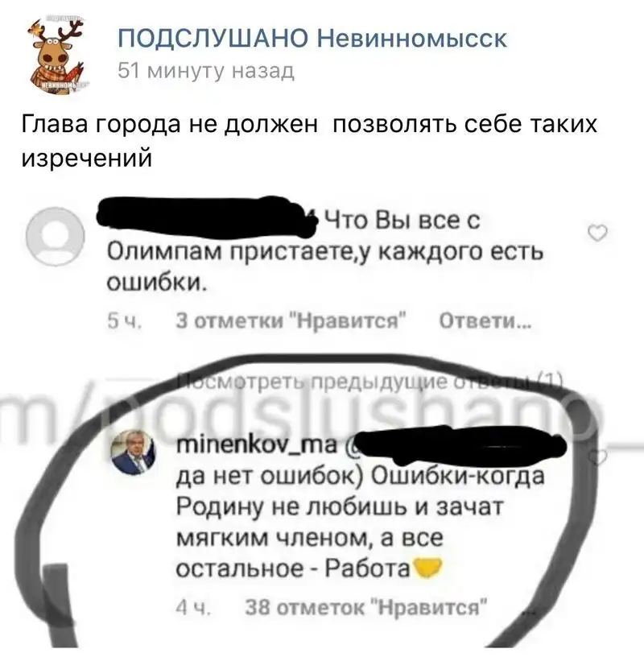Like minenkov_ma's reply with heart icon
The width and height of the screenshot is (644, 657).
pos(598,457)
